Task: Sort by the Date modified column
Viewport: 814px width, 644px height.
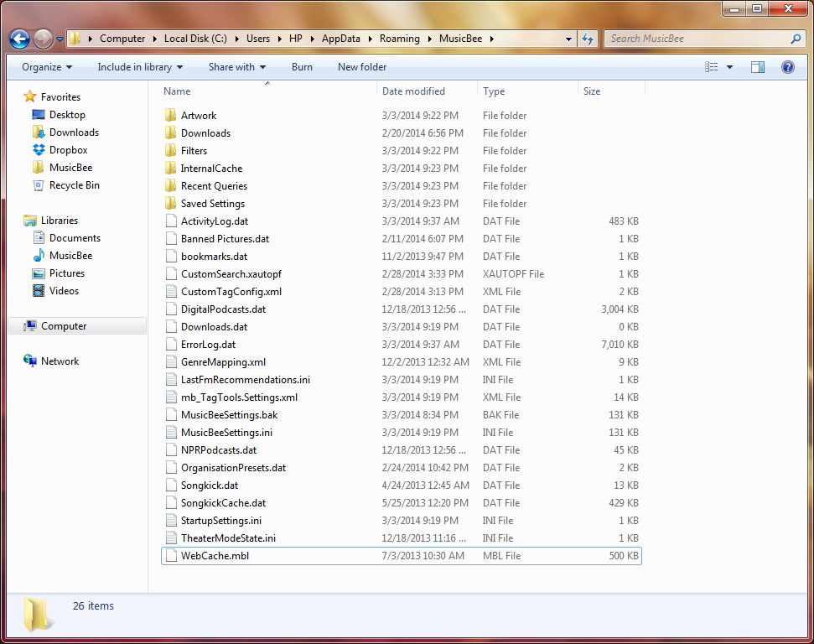Action: (413, 91)
